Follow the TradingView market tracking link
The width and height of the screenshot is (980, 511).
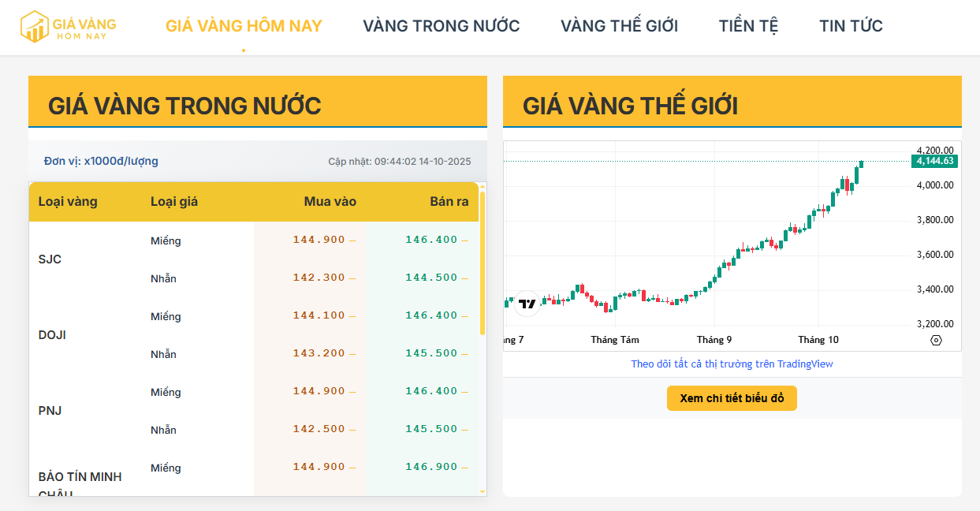[732, 364]
